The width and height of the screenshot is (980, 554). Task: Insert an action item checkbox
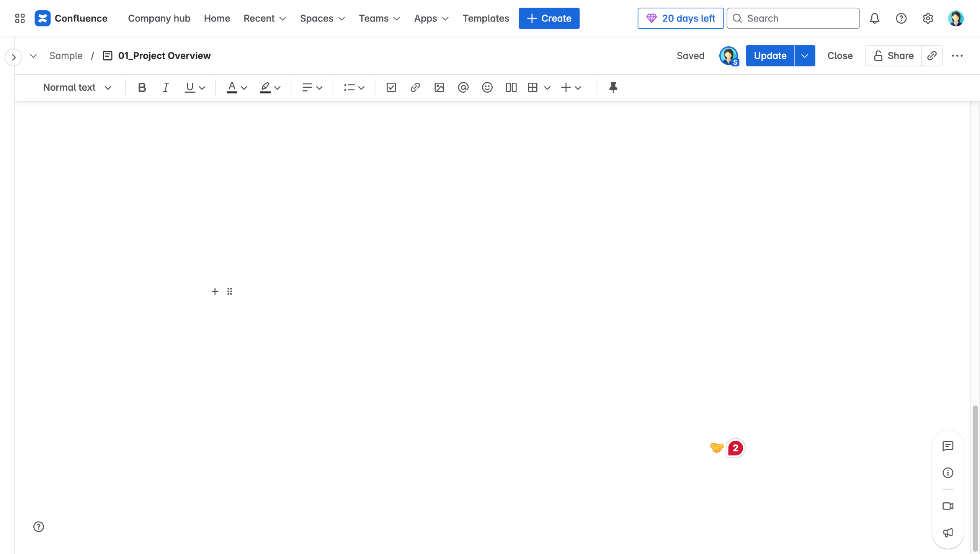(x=391, y=88)
